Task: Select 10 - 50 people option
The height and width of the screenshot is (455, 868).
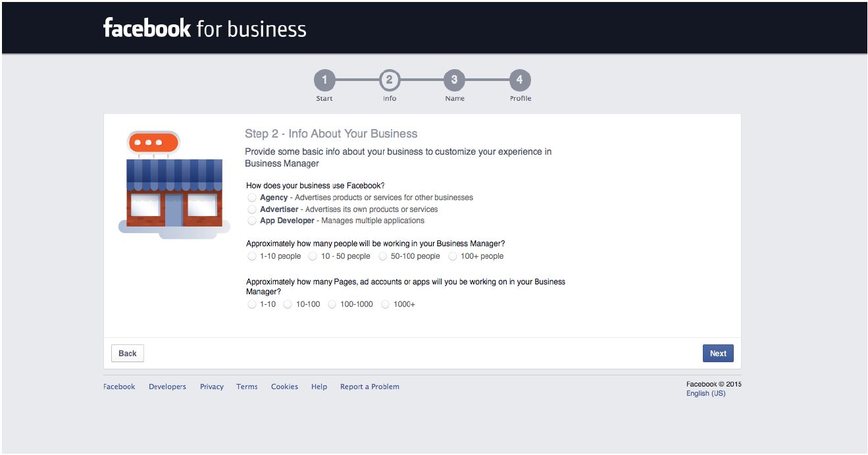Action: (x=313, y=256)
